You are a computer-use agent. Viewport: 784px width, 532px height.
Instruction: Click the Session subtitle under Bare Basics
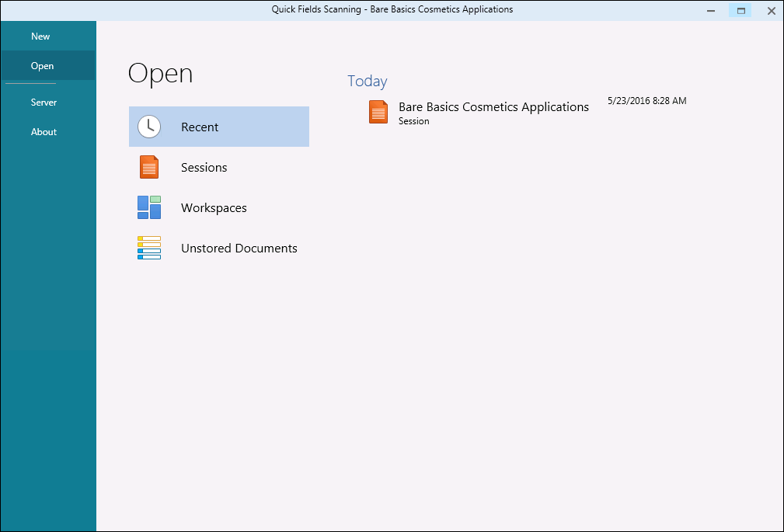[x=413, y=121]
